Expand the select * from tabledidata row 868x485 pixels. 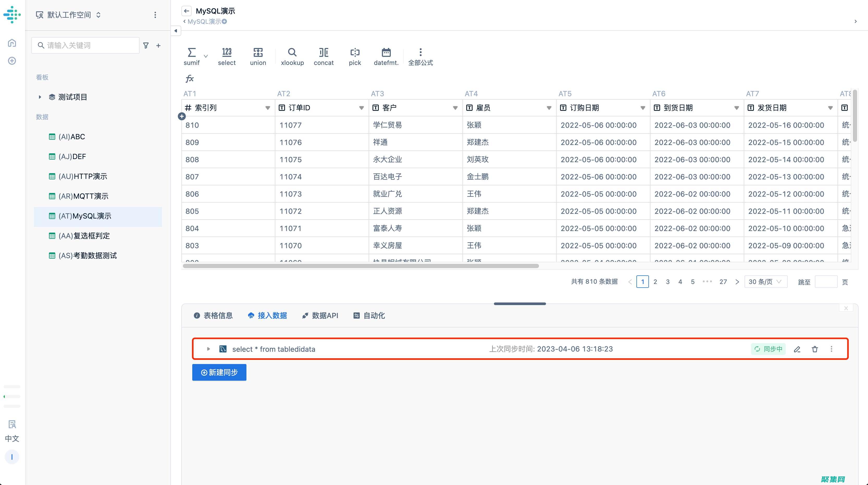pyautogui.click(x=208, y=349)
